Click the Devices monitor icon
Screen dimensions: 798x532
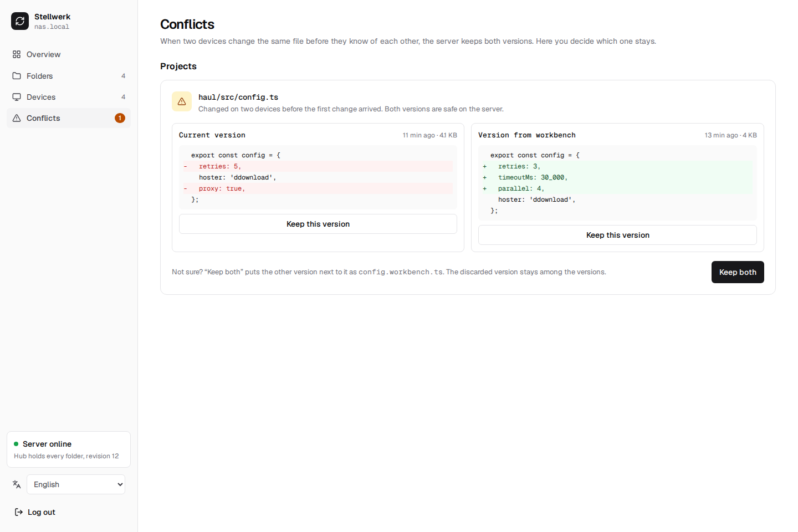click(x=17, y=97)
